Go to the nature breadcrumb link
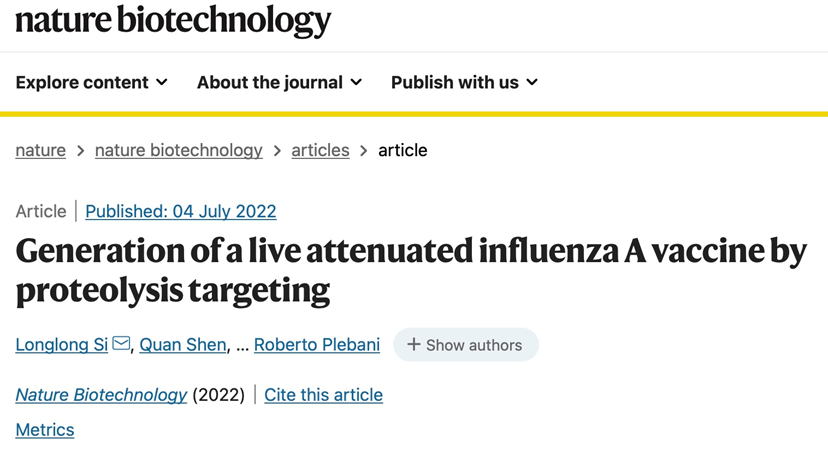Viewport: 828px width, 450px height. (x=41, y=150)
